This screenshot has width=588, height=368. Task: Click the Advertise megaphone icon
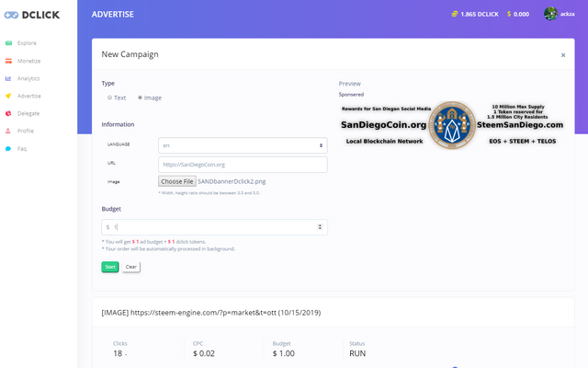coord(8,96)
